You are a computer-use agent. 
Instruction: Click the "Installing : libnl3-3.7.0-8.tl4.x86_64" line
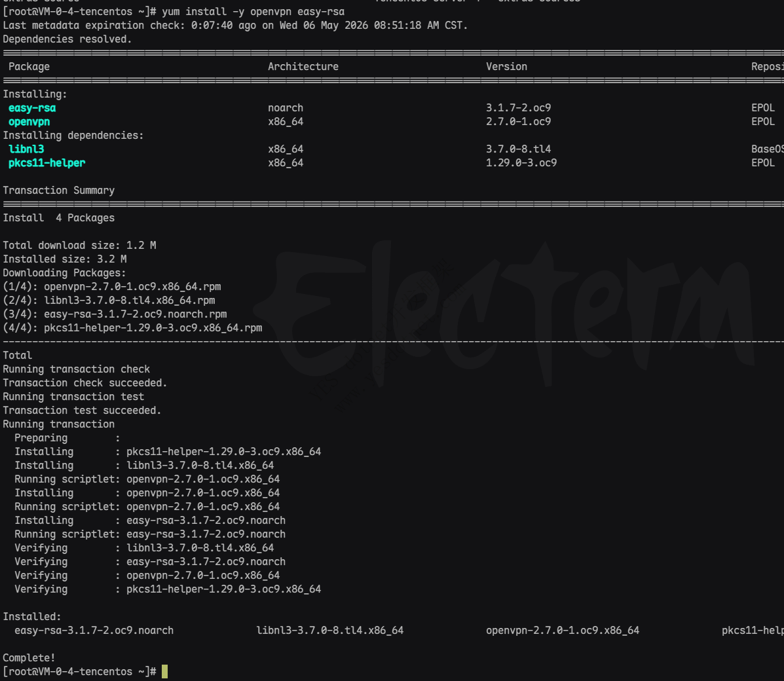tap(144, 466)
